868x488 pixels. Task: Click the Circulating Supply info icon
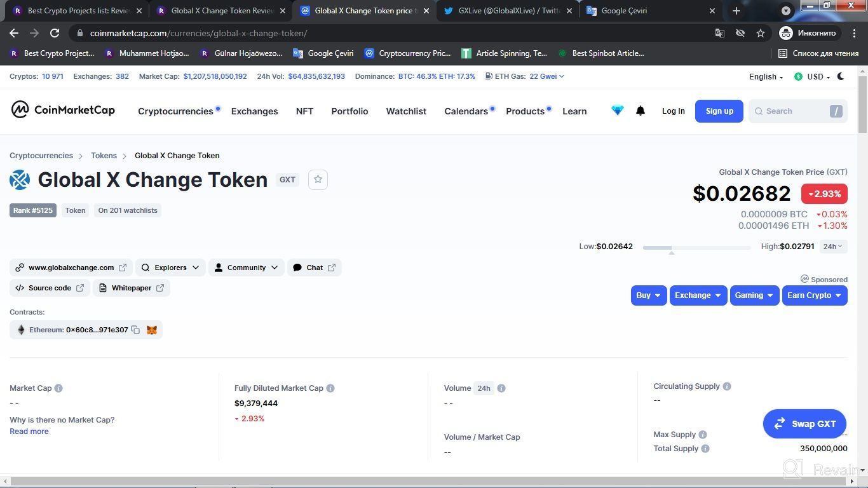coord(727,386)
